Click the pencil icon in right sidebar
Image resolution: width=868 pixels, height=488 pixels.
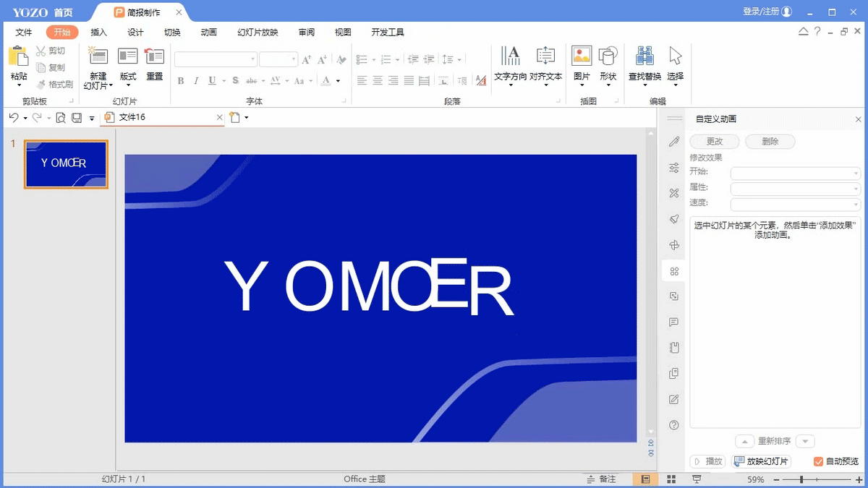pos(674,142)
